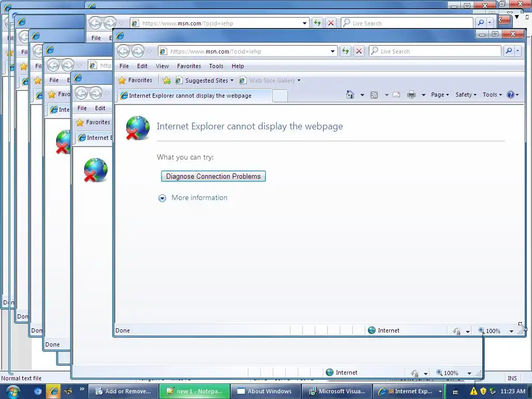Open search provider dropdown in front IE window
This screenshot has height=399, width=532.
pos(518,51)
